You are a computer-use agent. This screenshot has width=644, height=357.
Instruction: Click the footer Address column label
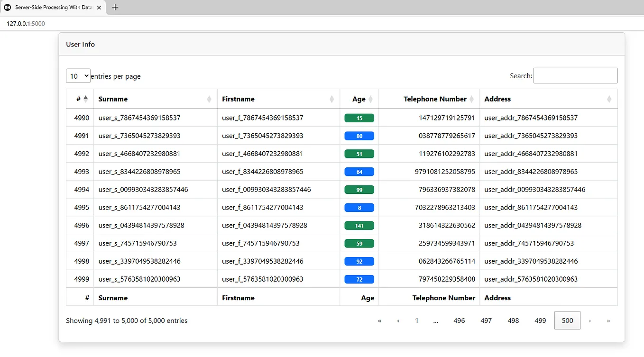pyautogui.click(x=497, y=298)
